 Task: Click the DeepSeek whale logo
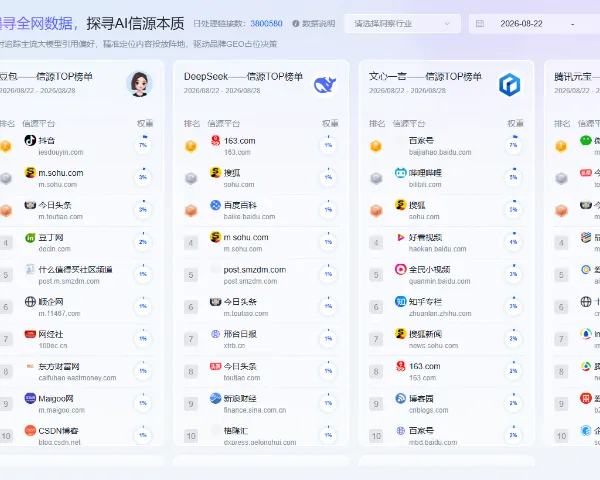pyautogui.click(x=324, y=84)
